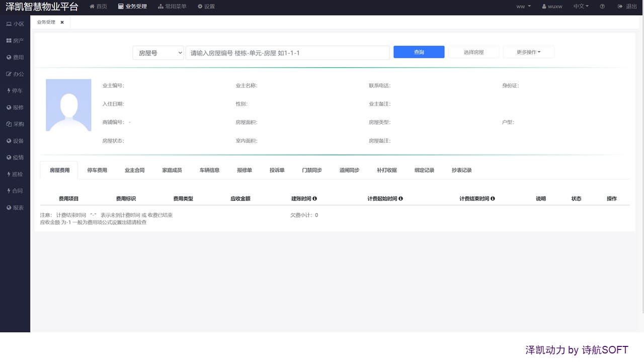Click the blue 查询 search button
This screenshot has height=362, width=644.
click(419, 52)
